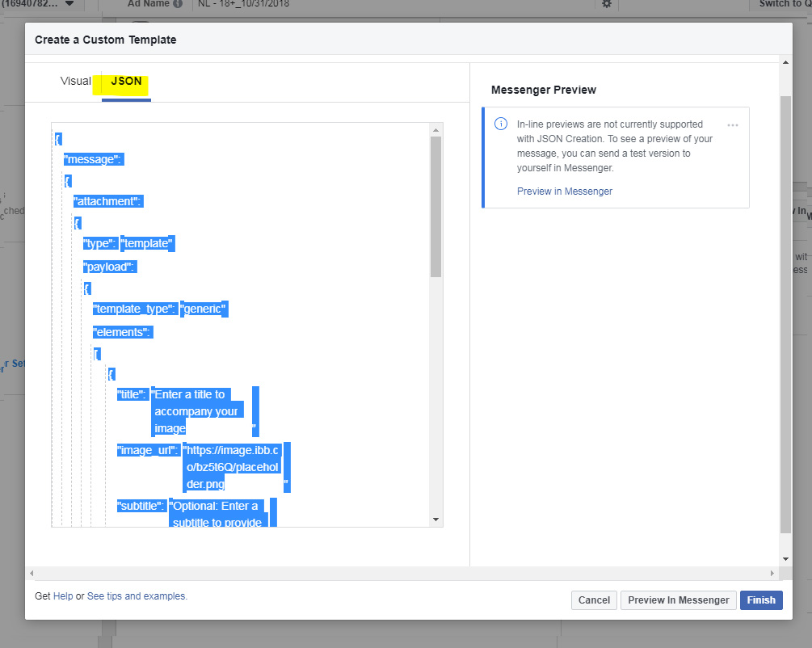The image size is (812, 648).
Task: Click the "generic" value in JSON
Action: pos(204,309)
